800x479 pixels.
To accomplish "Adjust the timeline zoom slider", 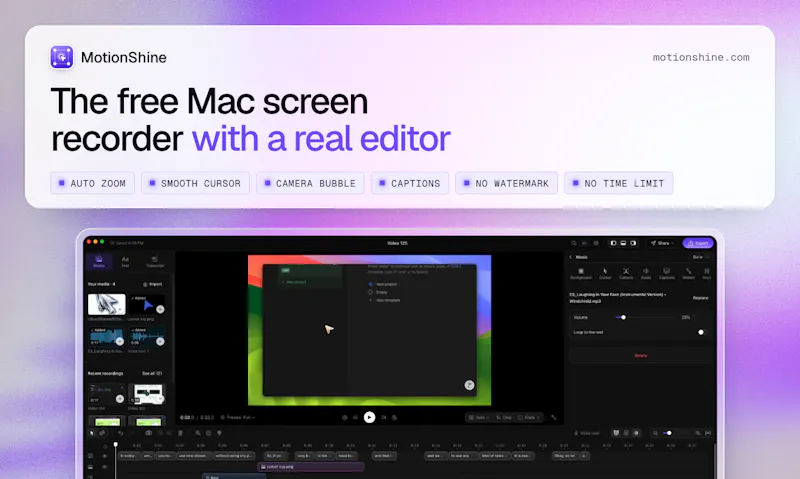I will tap(677, 433).
